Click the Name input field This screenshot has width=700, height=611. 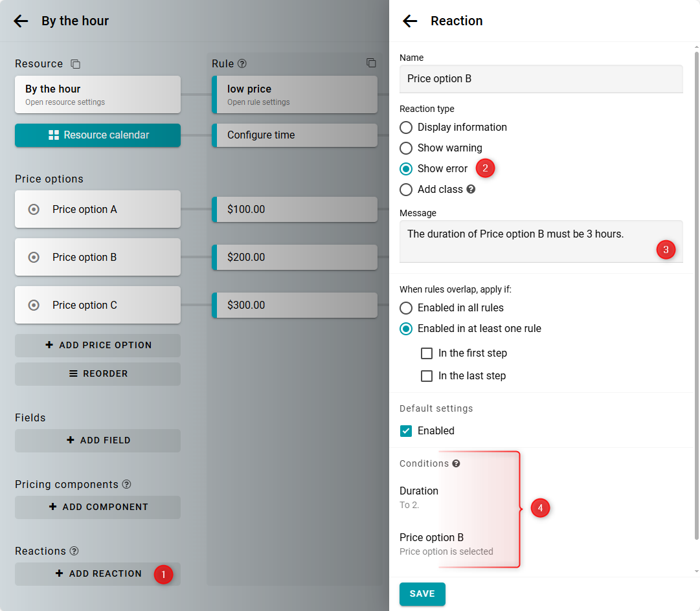pyautogui.click(x=541, y=79)
